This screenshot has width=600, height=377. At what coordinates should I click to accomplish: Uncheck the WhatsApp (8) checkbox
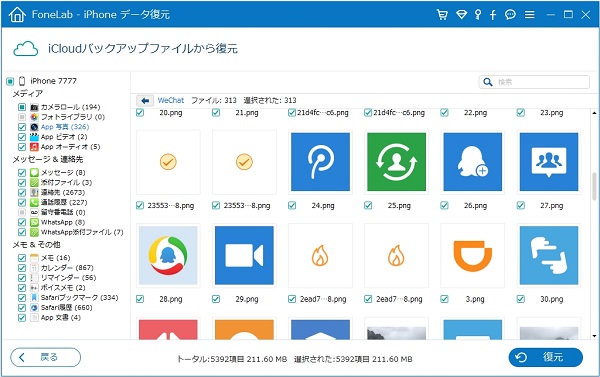(22, 222)
